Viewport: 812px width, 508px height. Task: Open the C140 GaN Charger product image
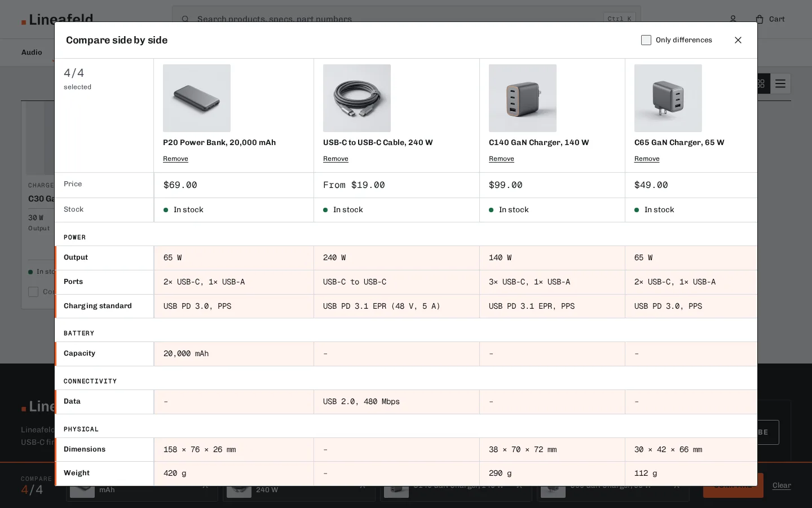523,98
